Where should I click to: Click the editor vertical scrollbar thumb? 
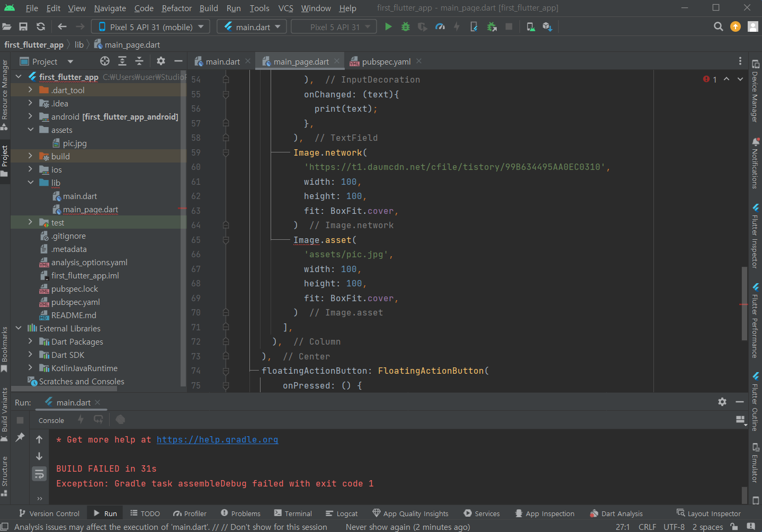745,303
